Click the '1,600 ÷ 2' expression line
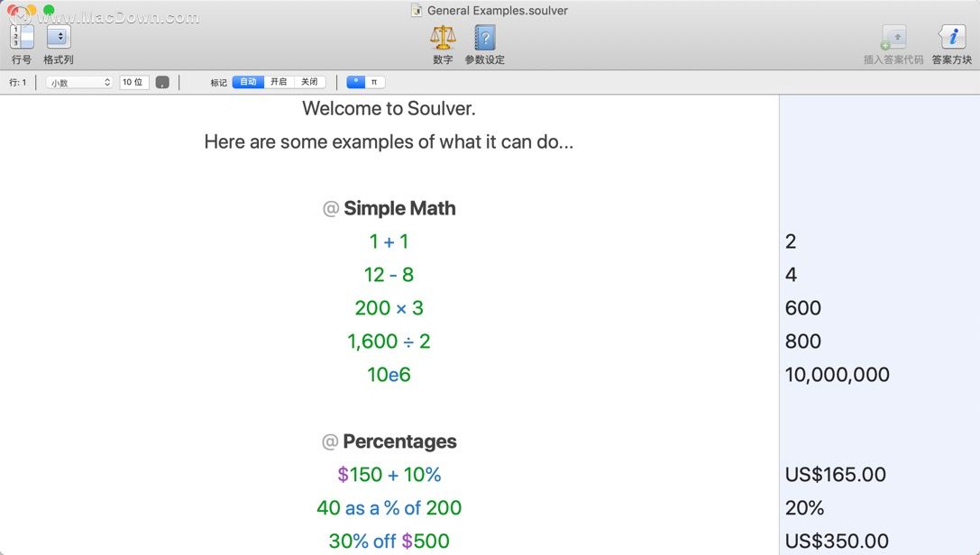Screen dimensions: 980x555 point(389,341)
